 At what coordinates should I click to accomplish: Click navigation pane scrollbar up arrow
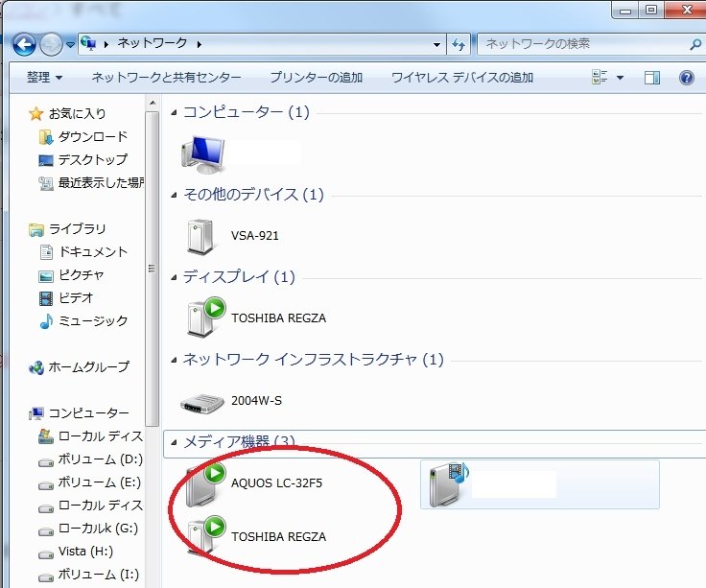153,104
